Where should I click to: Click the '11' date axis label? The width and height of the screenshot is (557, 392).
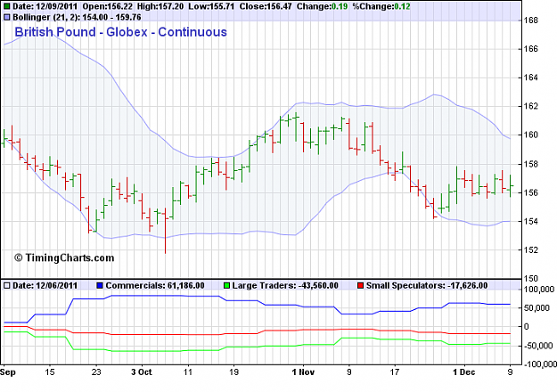click(187, 372)
